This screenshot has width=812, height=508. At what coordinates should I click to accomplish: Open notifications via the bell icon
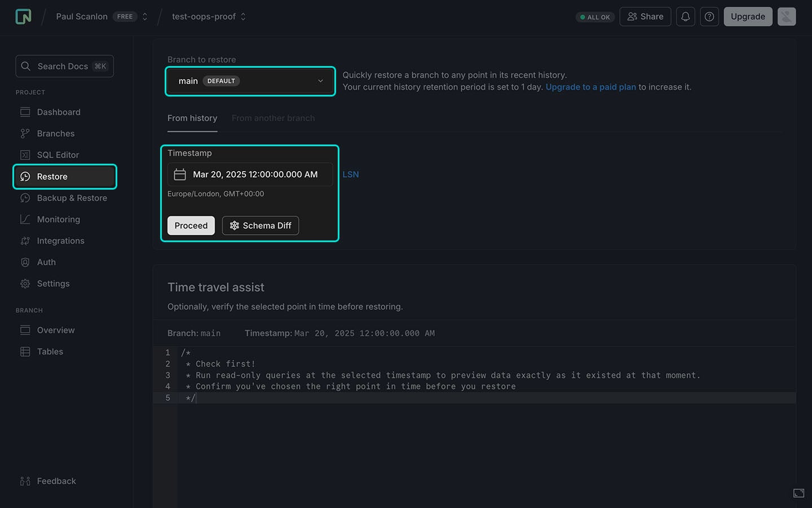click(x=685, y=16)
